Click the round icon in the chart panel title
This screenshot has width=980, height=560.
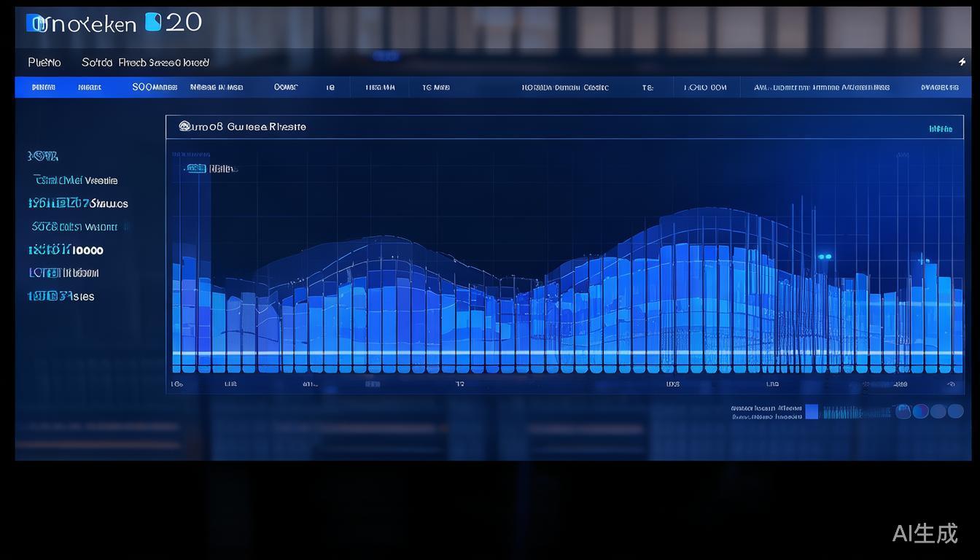click(x=184, y=127)
